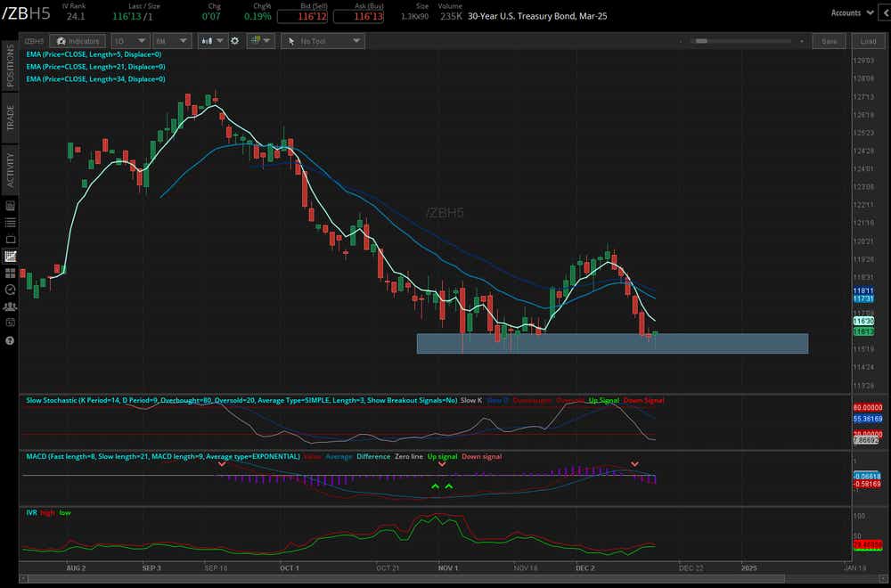Expand the No Tool drawing tool dropdown

tap(323, 41)
